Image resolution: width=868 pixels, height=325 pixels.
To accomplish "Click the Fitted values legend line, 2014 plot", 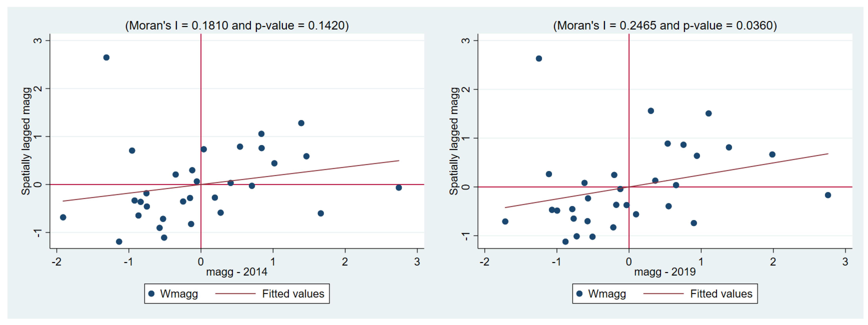I will 235,294.
